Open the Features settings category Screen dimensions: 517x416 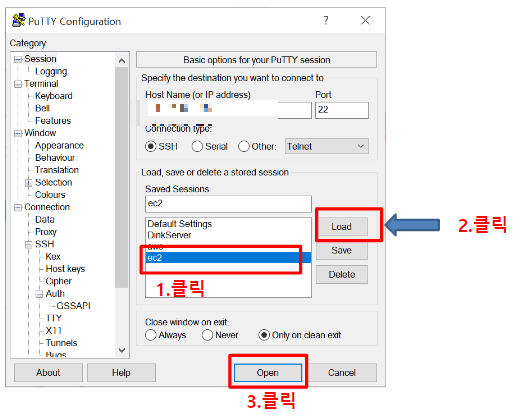[x=53, y=121]
